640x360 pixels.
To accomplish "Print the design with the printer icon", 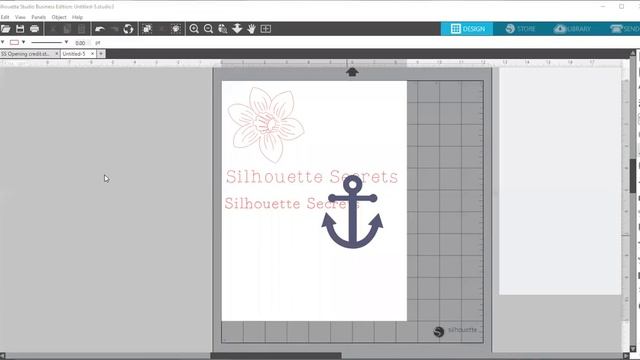I will coord(34,29).
